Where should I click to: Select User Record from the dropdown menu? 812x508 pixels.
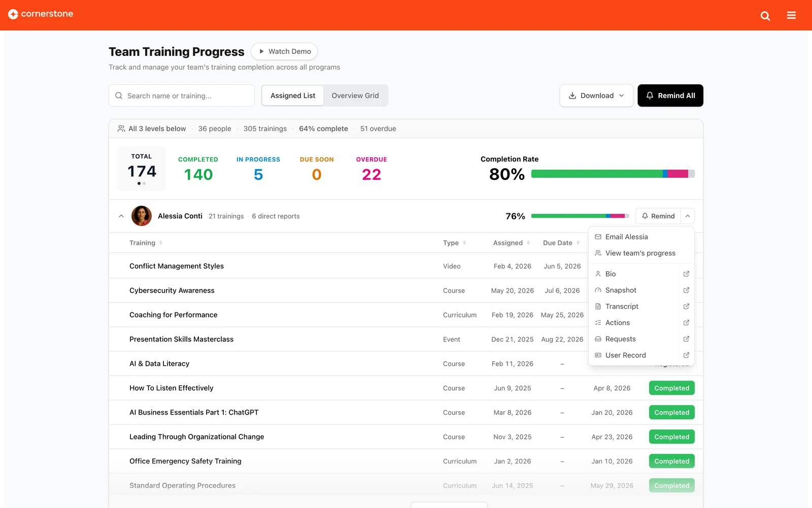coord(634,355)
